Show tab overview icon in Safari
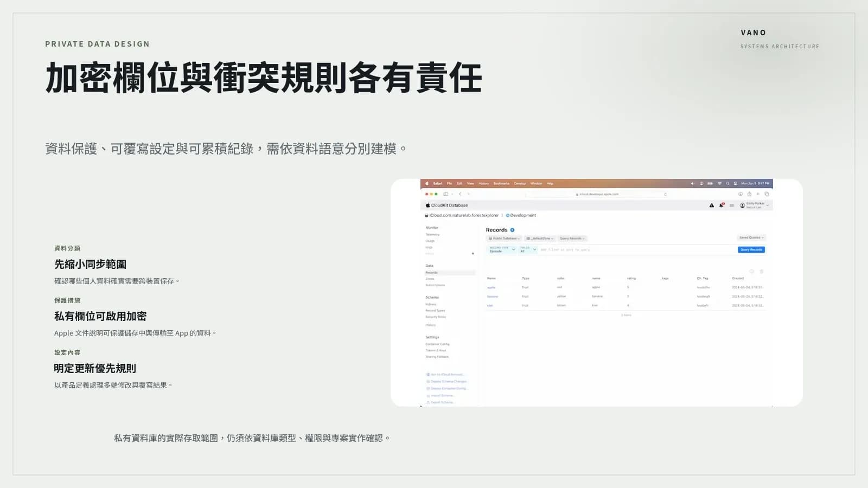This screenshot has width=868, height=488. coord(767,194)
